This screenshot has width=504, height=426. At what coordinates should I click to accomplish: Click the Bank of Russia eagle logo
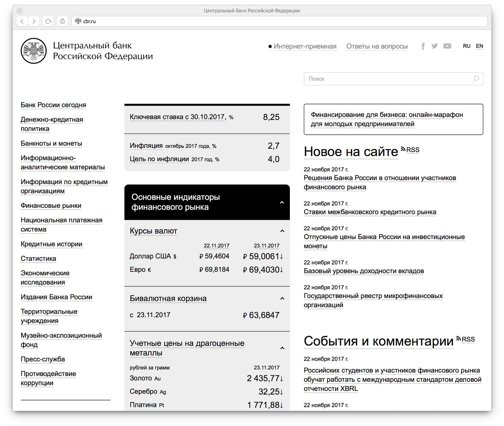(33, 51)
